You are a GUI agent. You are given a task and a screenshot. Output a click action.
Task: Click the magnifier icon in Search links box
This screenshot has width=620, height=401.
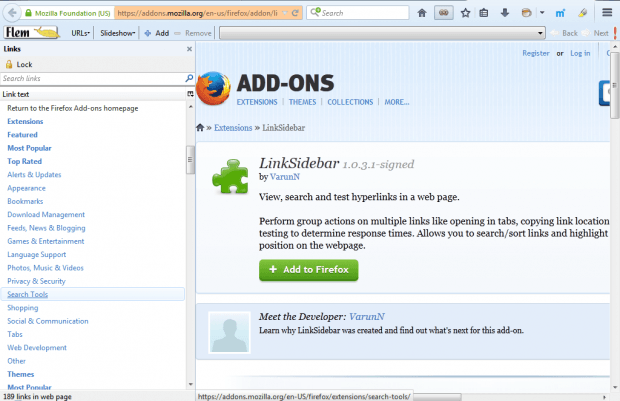[189, 78]
